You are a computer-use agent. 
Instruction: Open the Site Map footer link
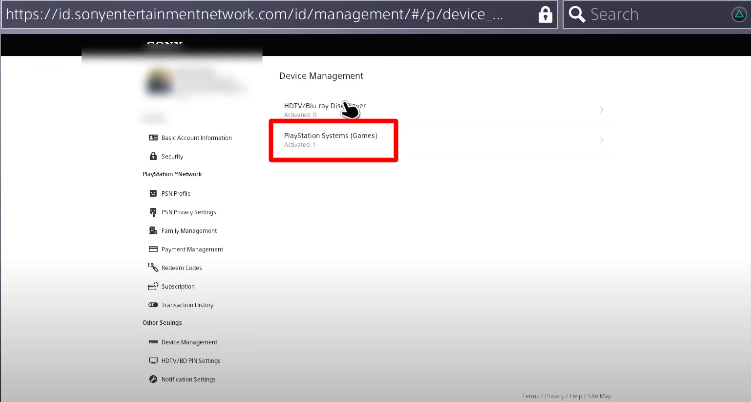[600, 396]
